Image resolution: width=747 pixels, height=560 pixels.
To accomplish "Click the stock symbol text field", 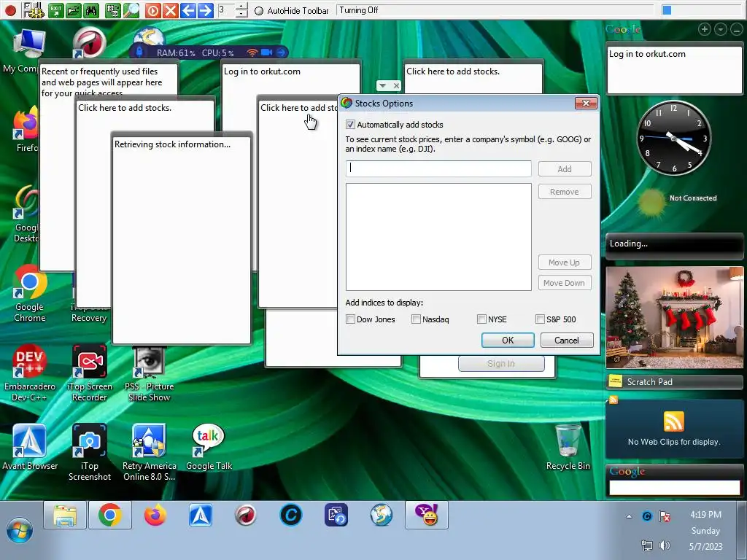I will click(x=438, y=168).
